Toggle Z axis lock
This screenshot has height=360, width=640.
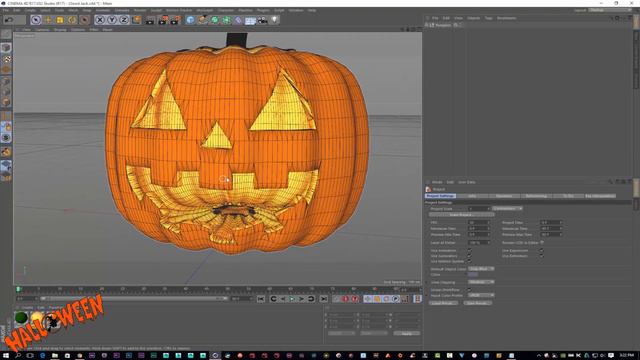point(124,20)
